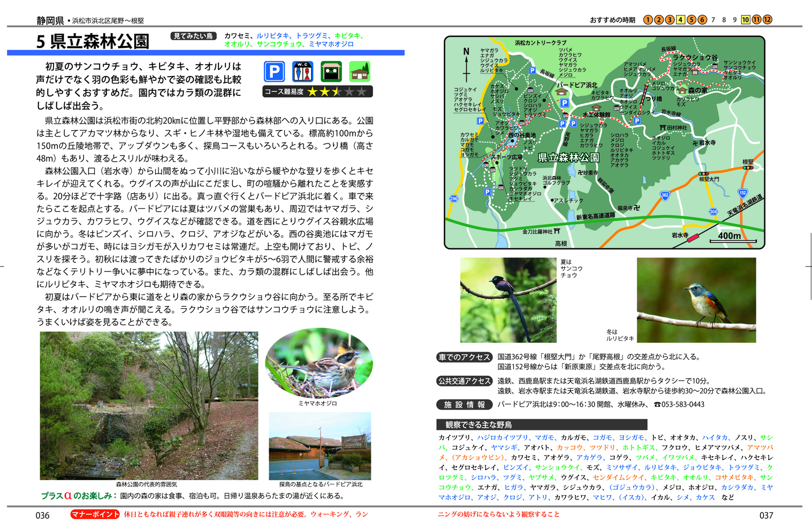Click the 車でのアクセス label
Image resolution: width=812 pixels, height=531 pixels.
point(464,357)
